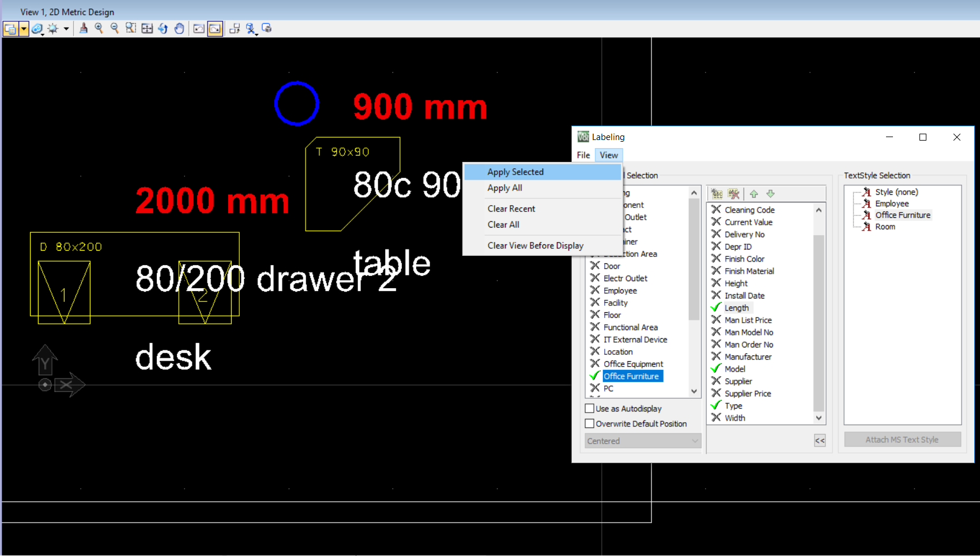Viewport: 980px width, 556px height.
Task: Click the object list scroll up arrow
Action: pos(694,193)
